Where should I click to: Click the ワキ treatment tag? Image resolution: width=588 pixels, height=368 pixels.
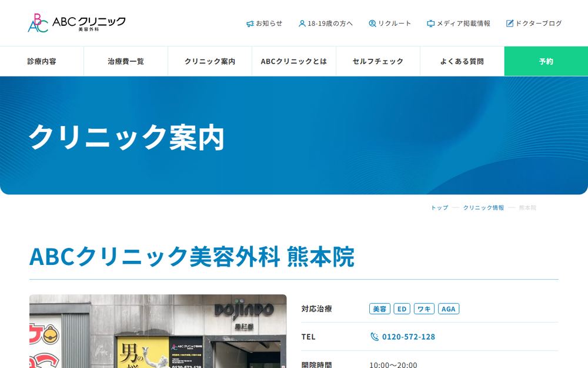click(x=424, y=309)
